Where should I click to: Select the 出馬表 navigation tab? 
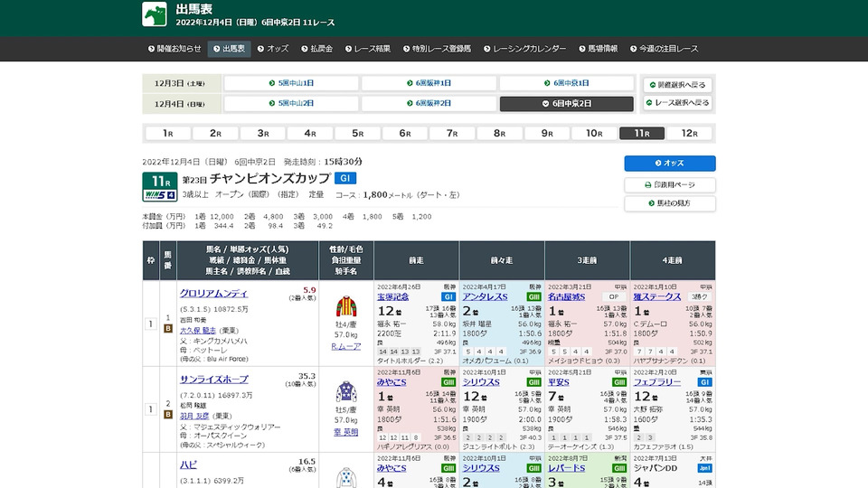coord(229,49)
